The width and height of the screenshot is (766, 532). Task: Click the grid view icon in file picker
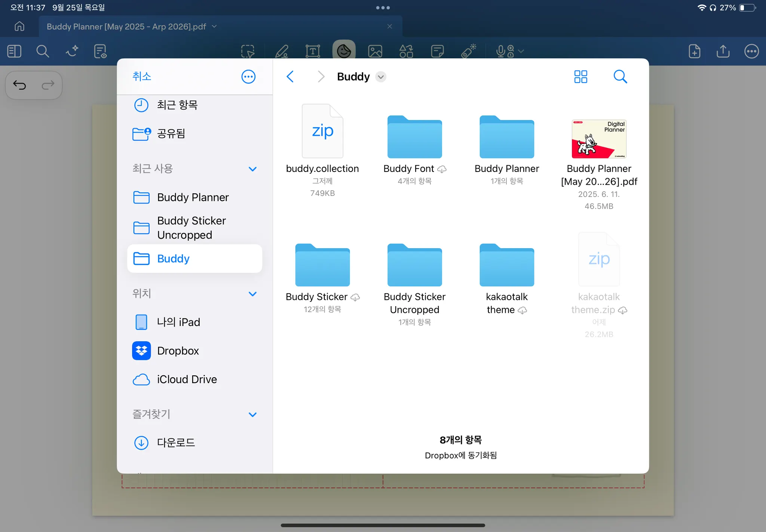tap(580, 77)
